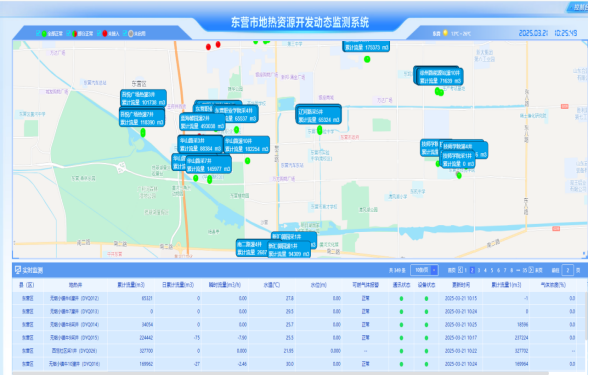Jump to last page 35

(x=525, y=270)
